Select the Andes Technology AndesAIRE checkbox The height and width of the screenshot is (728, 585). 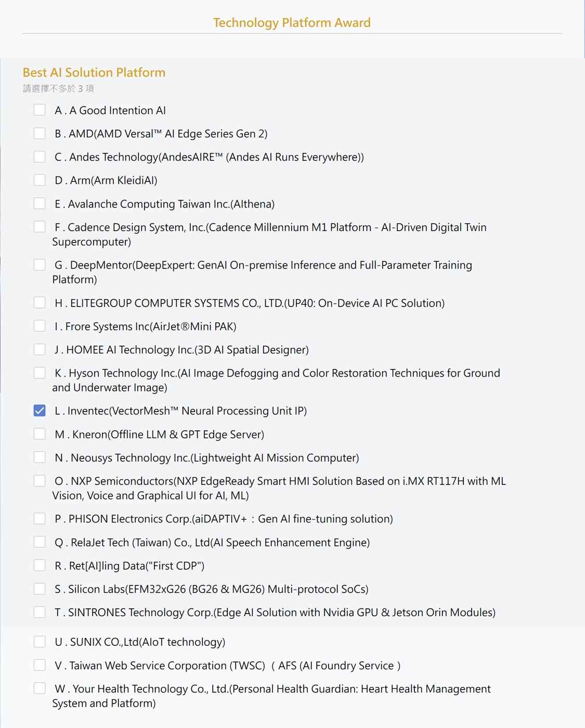40,157
